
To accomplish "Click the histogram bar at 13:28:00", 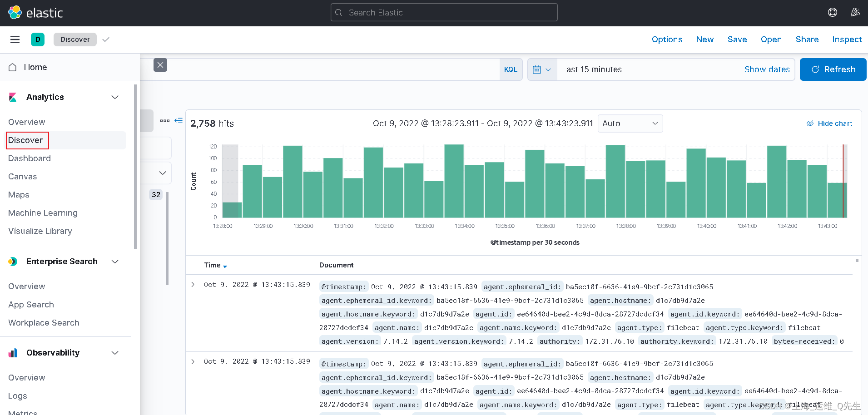I will (x=232, y=210).
